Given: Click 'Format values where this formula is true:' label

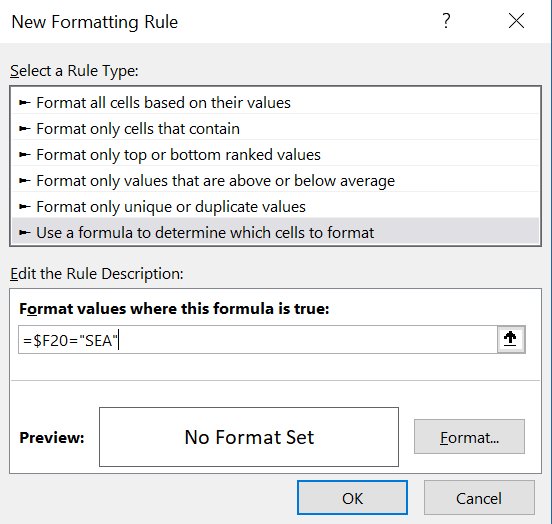Looking at the screenshot, I should point(174,309).
